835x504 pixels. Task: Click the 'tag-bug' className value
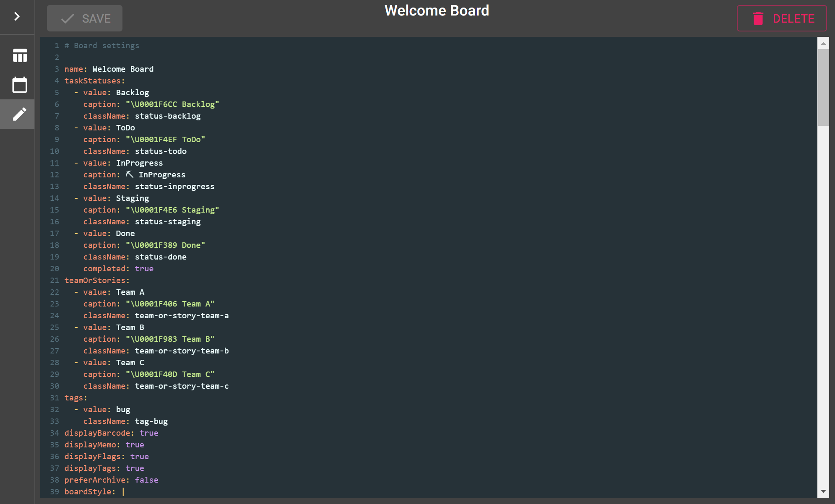151,421
